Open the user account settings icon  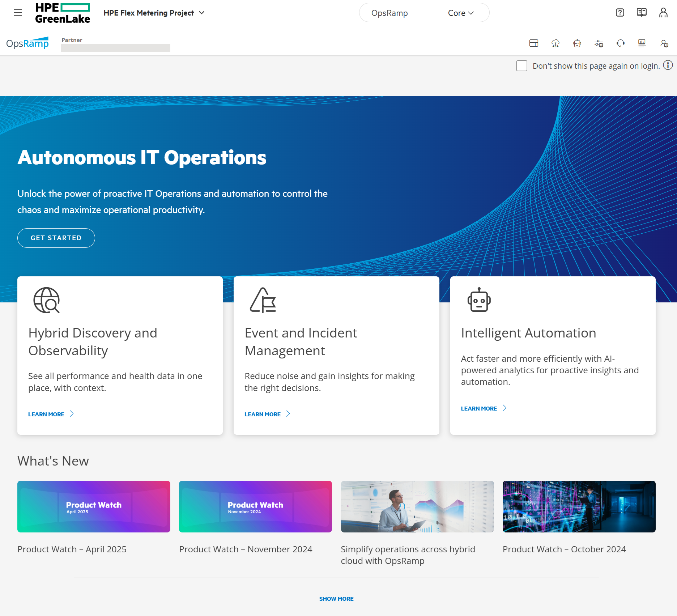coord(664,43)
